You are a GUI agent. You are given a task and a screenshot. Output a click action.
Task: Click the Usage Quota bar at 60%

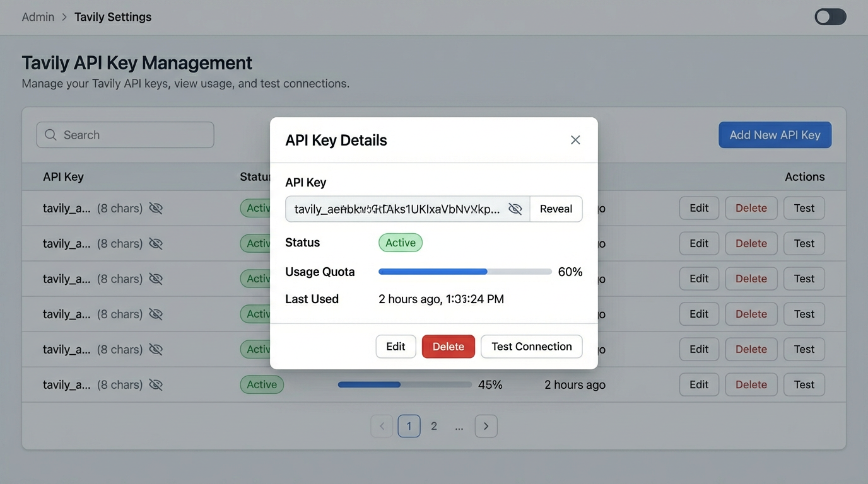465,272
